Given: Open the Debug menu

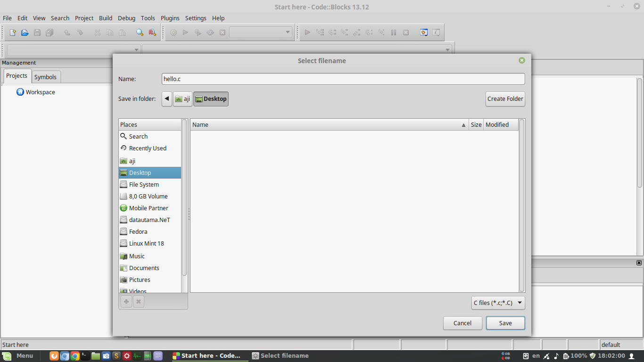Looking at the screenshot, I should tap(126, 18).
